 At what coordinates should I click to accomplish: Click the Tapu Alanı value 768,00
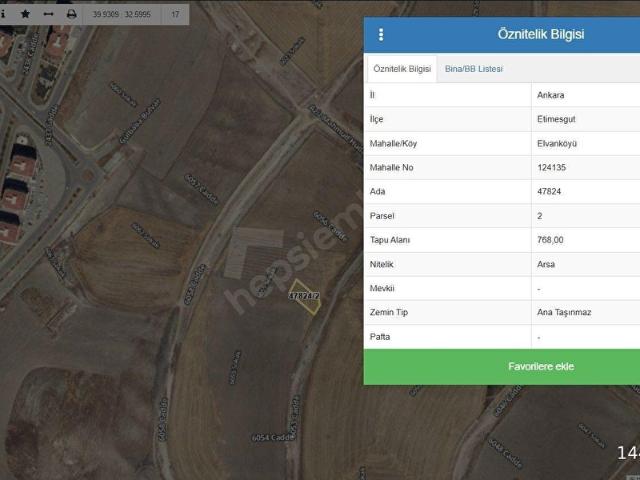click(x=550, y=240)
